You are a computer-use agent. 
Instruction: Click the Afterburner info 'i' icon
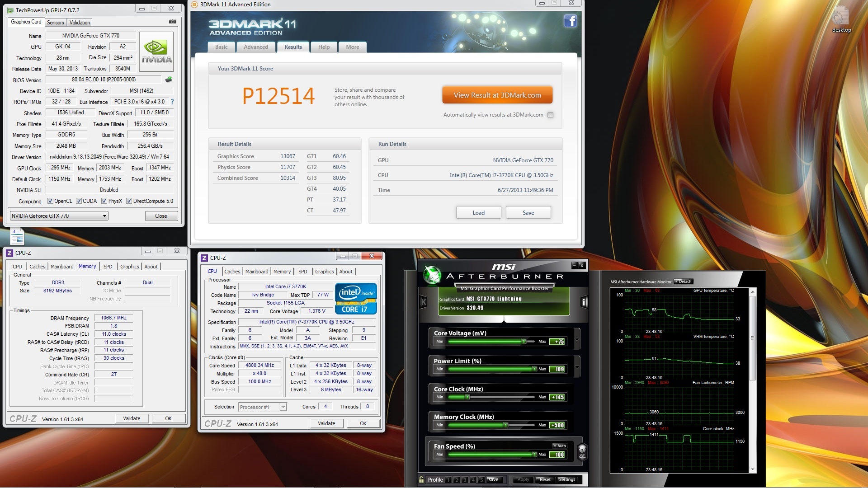584,302
